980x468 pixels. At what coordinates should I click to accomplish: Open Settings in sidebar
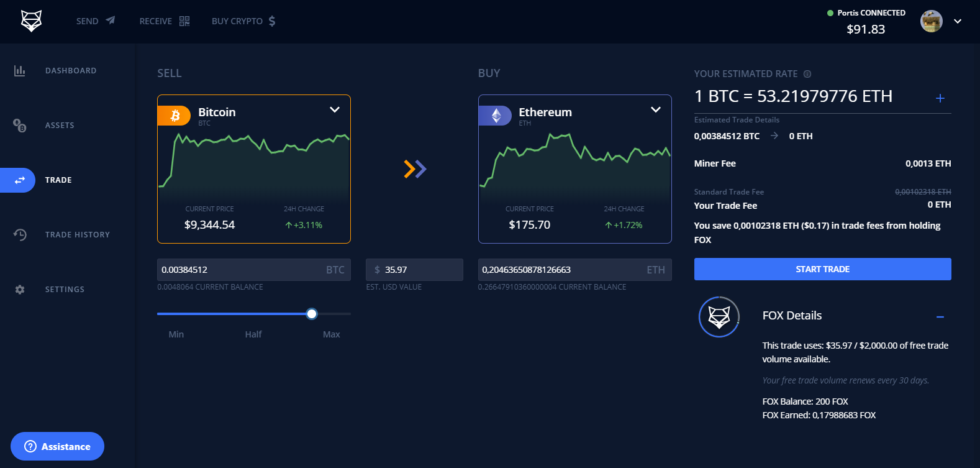tap(65, 290)
